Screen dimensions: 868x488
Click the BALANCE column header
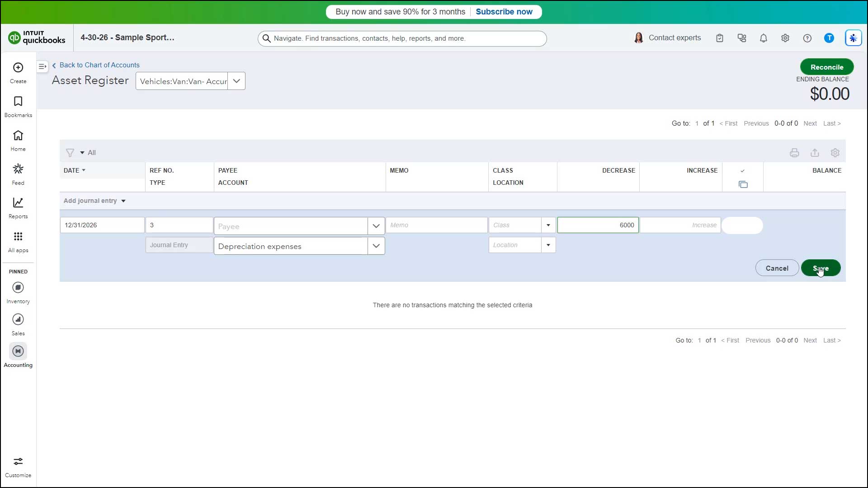pyautogui.click(x=826, y=170)
